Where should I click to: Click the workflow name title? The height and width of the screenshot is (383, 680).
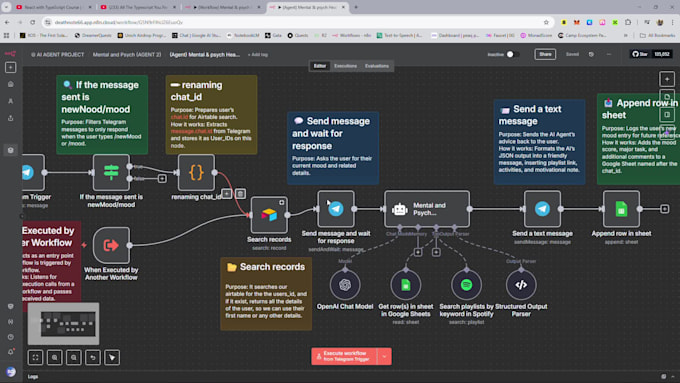coord(204,55)
